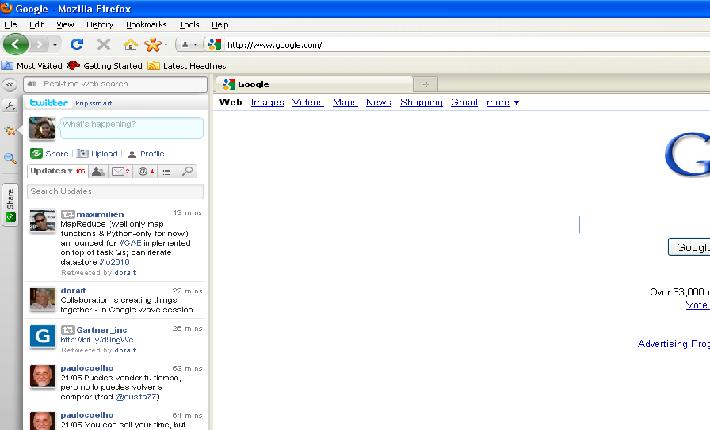Click the Search Updates field
710x430 pixels.
[115, 191]
